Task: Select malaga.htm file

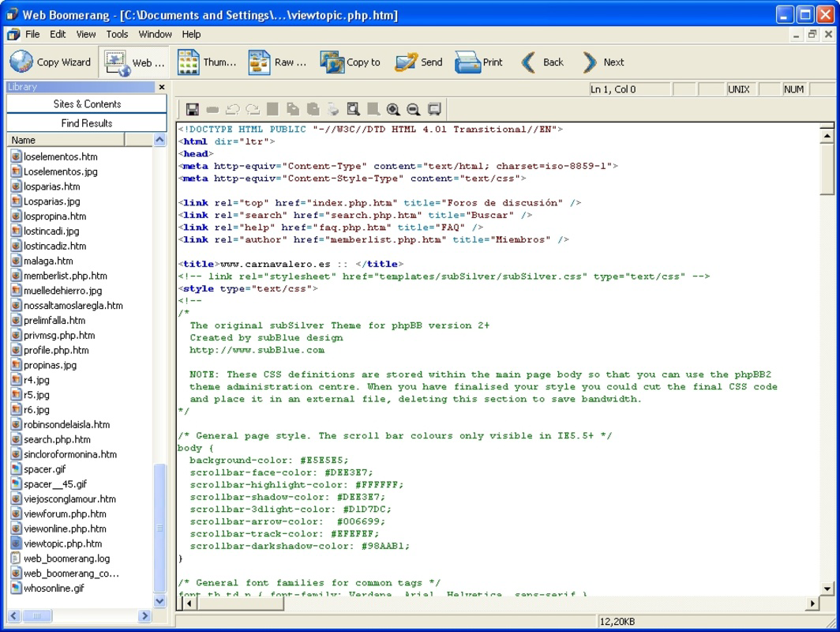Action: click(x=42, y=261)
